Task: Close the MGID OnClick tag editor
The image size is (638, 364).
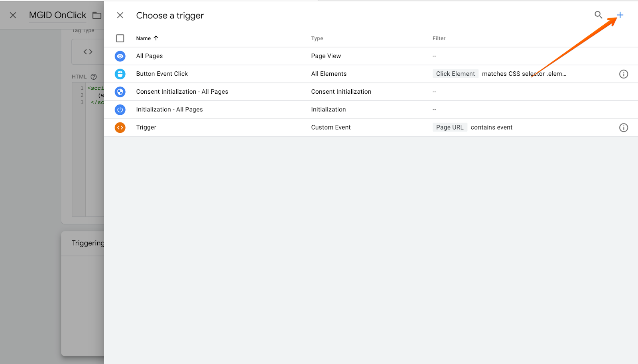Action: [x=13, y=15]
